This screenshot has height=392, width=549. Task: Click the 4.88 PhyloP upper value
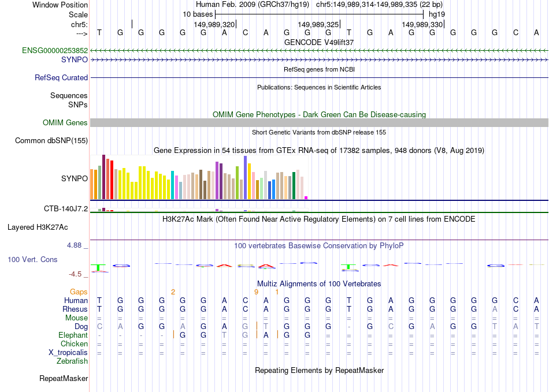74,245
